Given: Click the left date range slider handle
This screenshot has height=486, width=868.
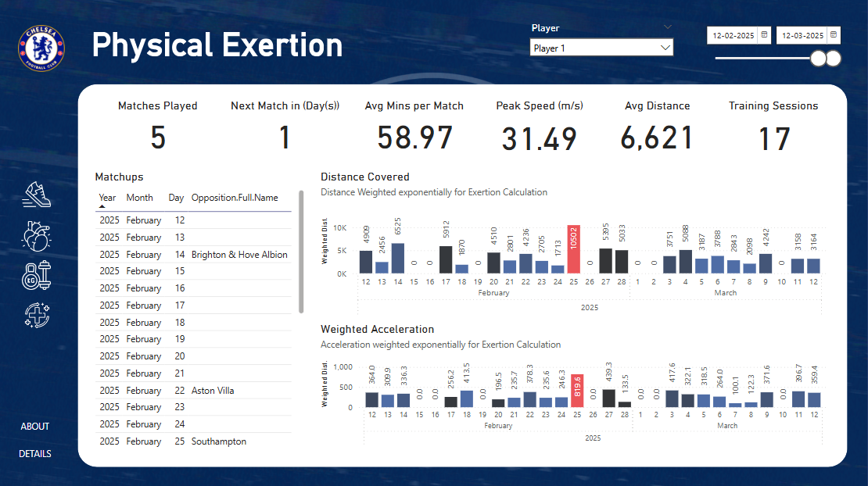Looking at the screenshot, I should tap(818, 58).
